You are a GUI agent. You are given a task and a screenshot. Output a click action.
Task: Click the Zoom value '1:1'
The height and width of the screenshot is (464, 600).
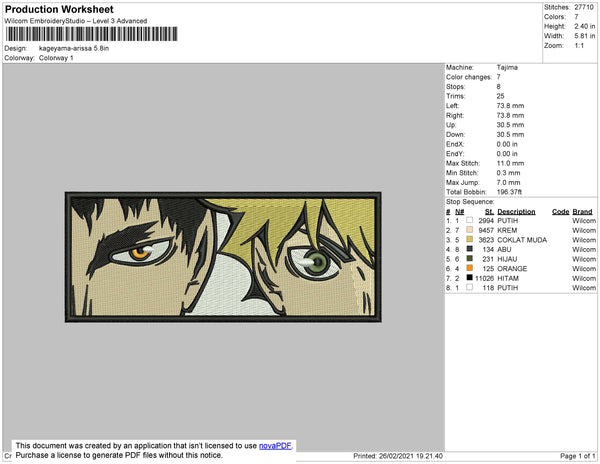(579, 46)
